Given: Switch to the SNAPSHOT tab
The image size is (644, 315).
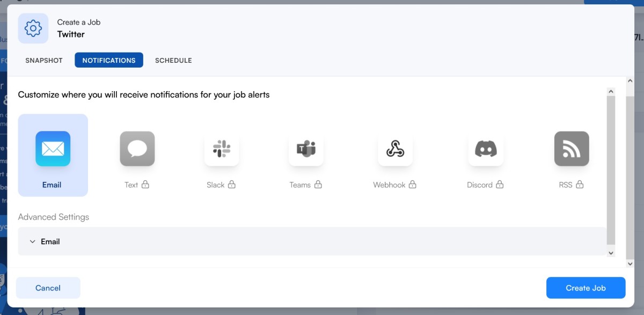Looking at the screenshot, I should point(43,60).
